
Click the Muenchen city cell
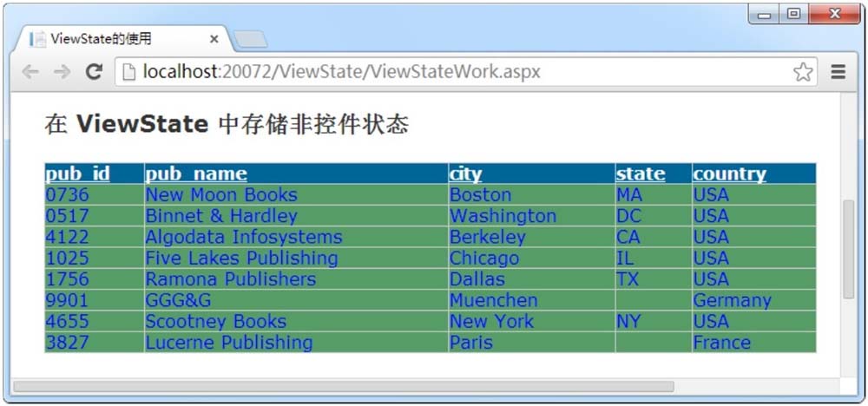[531, 300]
